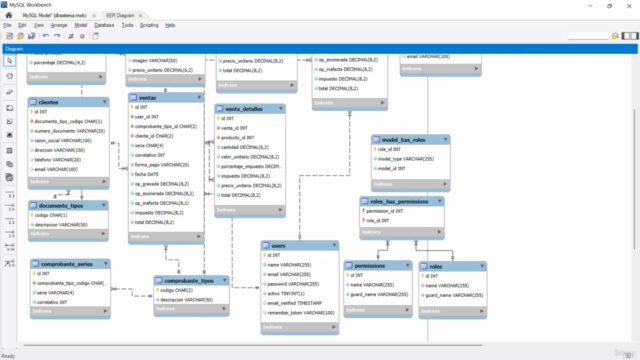640x360 pixels.
Task: Click the open model folder icon
Action: point(20,36)
